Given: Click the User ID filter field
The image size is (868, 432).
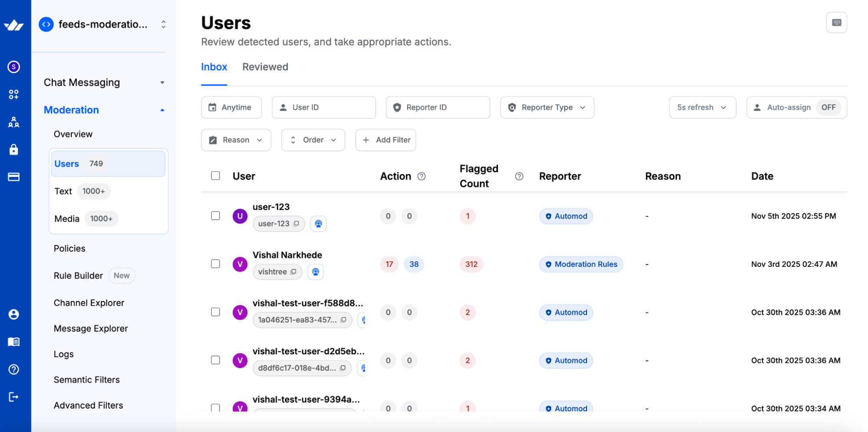Looking at the screenshot, I should pos(323,107).
